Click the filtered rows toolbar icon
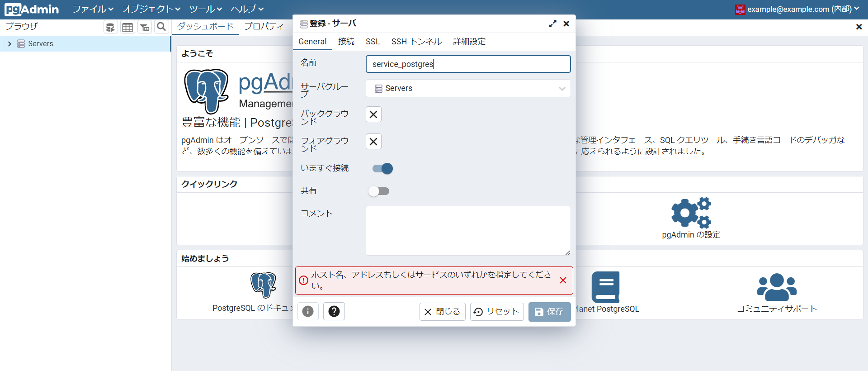This screenshot has height=371, width=868. (x=145, y=27)
